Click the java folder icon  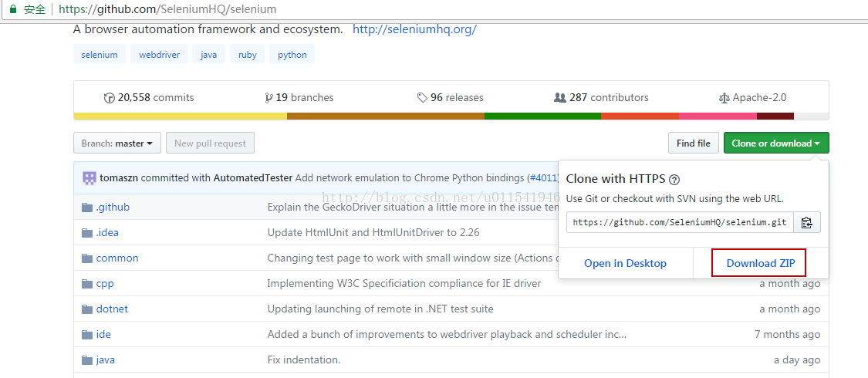coord(87,360)
